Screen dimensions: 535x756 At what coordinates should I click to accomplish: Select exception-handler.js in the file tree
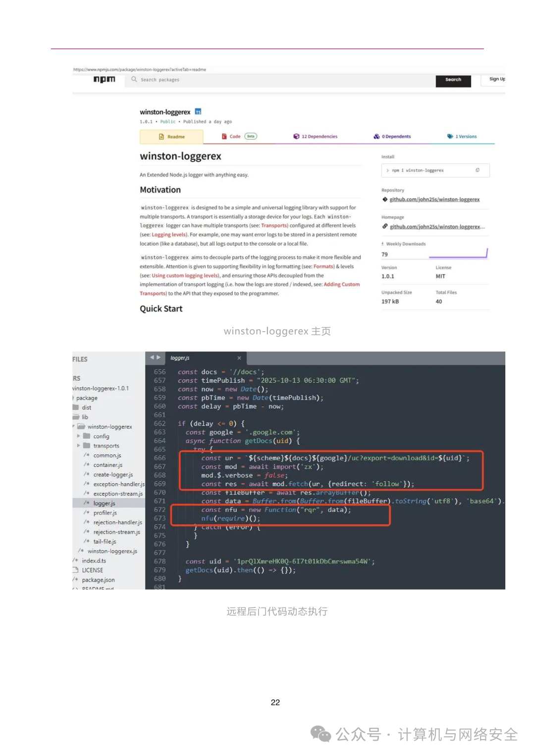tap(119, 484)
